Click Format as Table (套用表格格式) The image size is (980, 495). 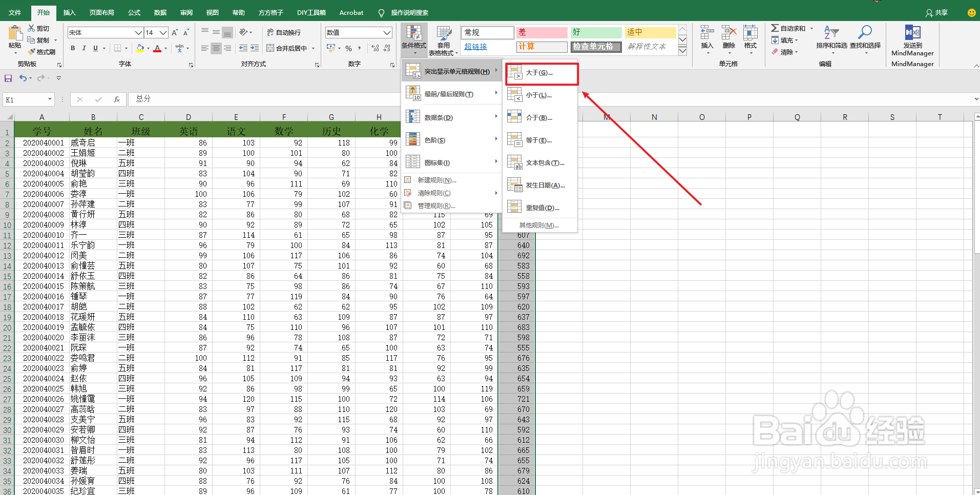click(x=443, y=40)
